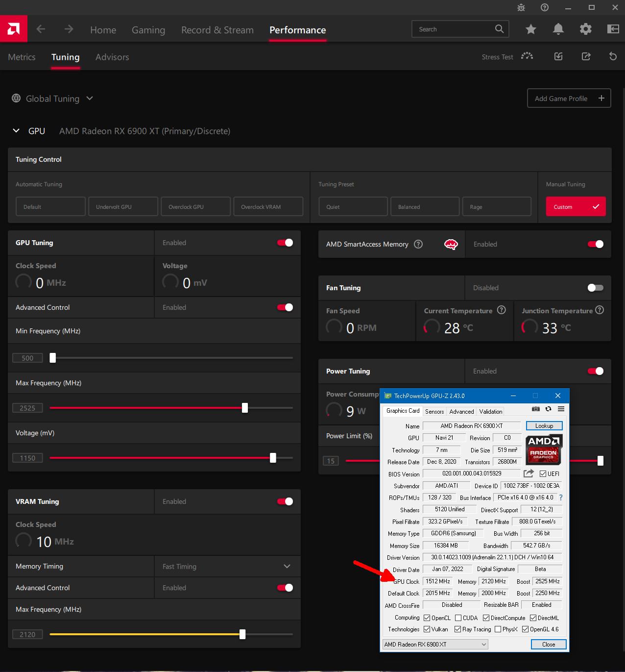Open Memory Timing Fast Timing dropdown
The width and height of the screenshot is (625, 672).
[x=227, y=566]
